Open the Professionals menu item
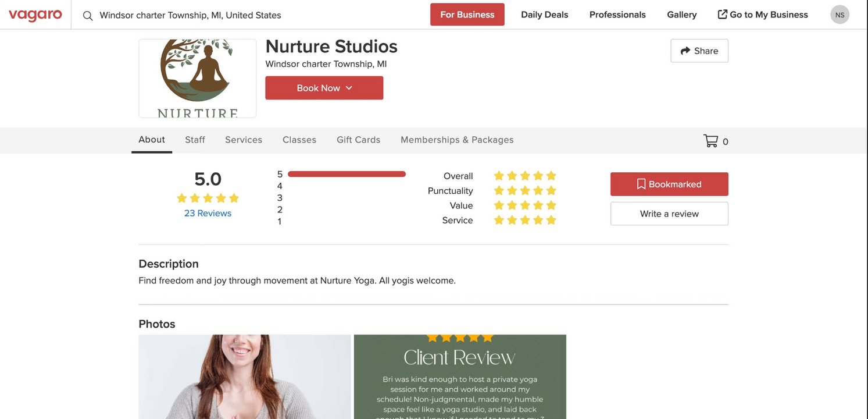Screen dimensions: 868x419 click(617, 15)
